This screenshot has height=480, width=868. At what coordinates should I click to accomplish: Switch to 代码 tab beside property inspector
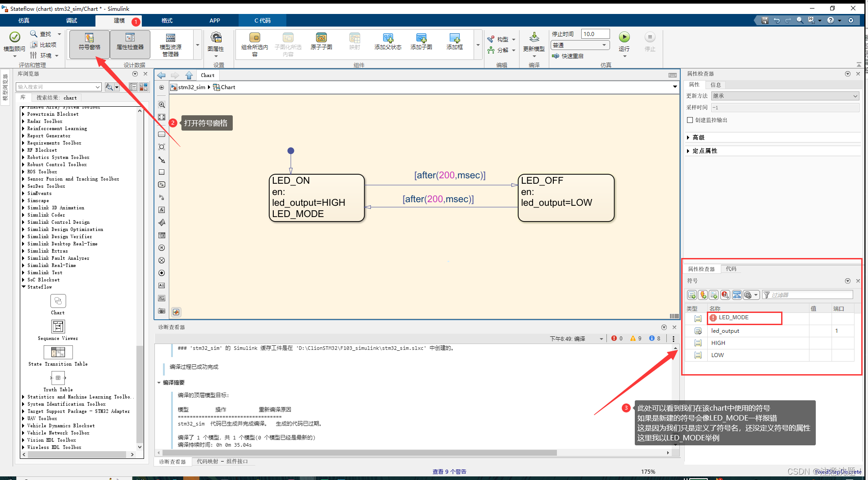coord(731,269)
